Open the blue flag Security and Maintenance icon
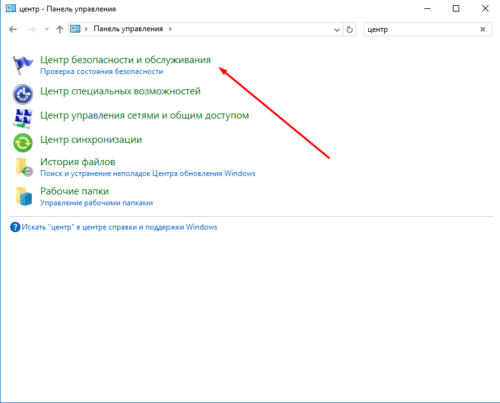500x403 pixels. coord(23,65)
